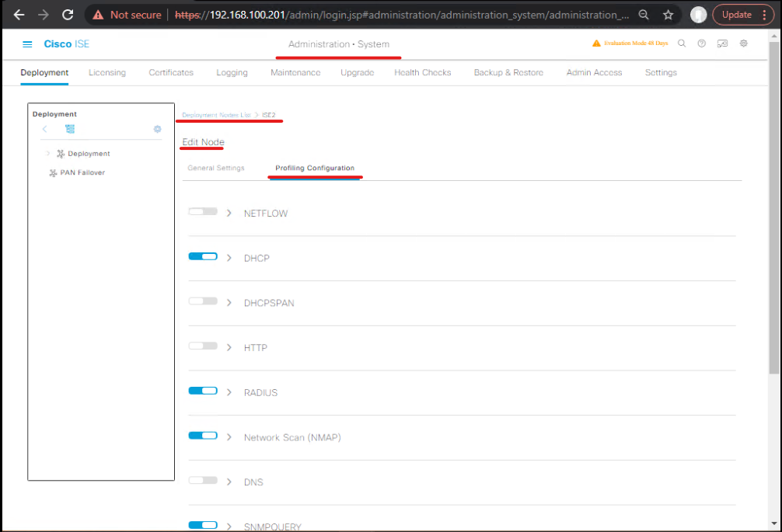Image resolution: width=782 pixels, height=532 pixels.
Task: Enable the DNS probe toggle
Action: (x=203, y=481)
